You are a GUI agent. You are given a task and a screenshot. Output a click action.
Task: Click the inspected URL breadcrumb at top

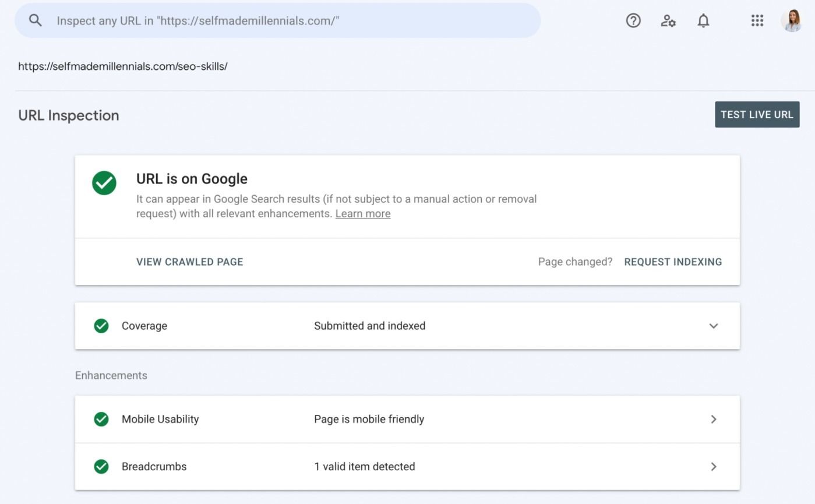tap(123, 66)
